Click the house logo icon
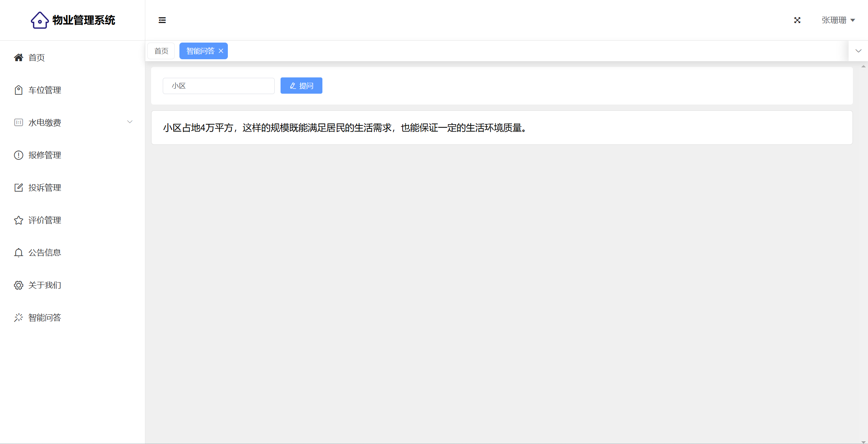 (40, 20)
